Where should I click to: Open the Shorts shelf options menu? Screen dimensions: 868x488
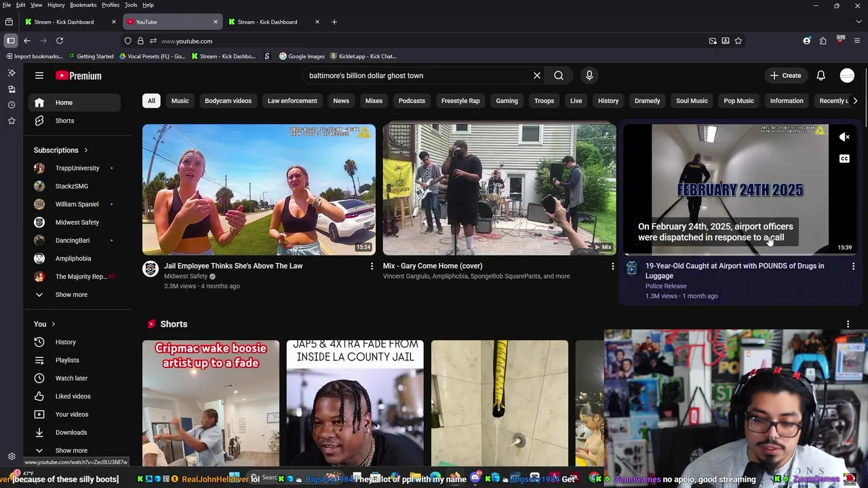pos(848,324)
